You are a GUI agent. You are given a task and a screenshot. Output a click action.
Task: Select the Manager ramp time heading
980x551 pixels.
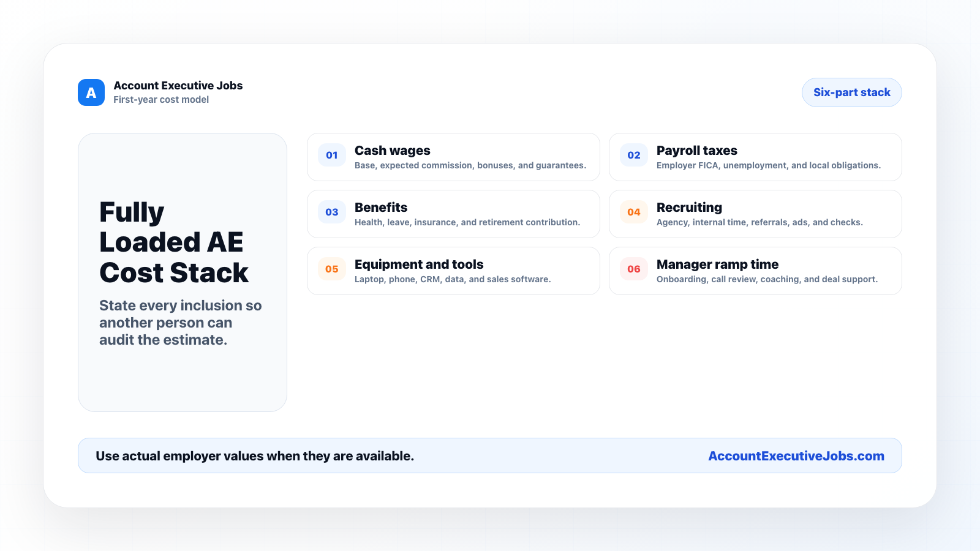click(717, 264)
